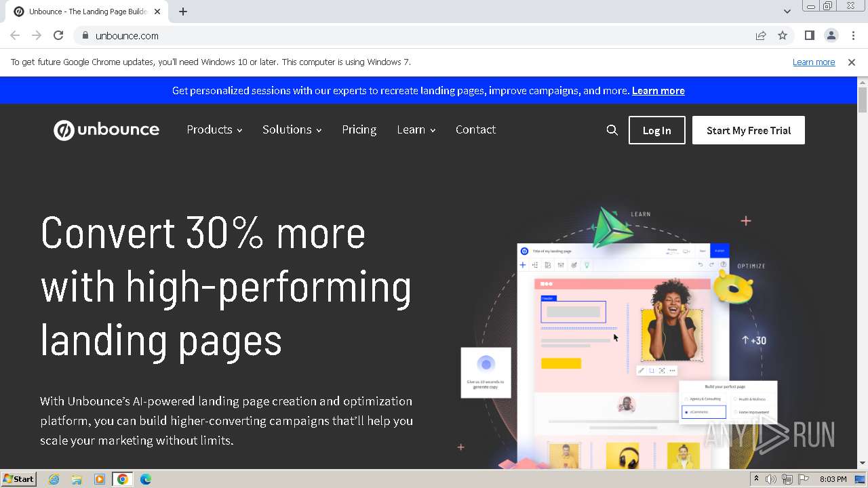Click the woman with headphones image
868x488 pixels.
click(672, 320)
